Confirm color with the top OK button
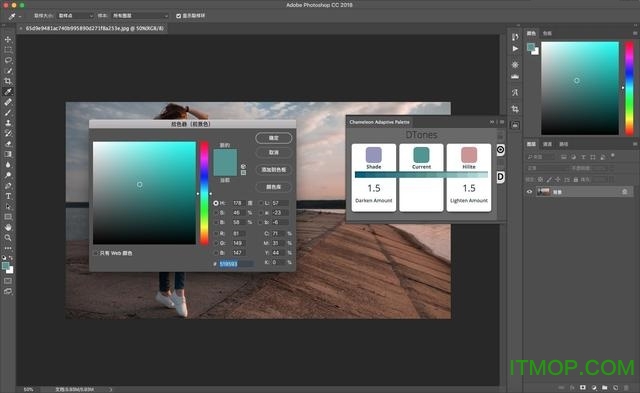This screenshot has width=640, height=393. tap(274, 138)
